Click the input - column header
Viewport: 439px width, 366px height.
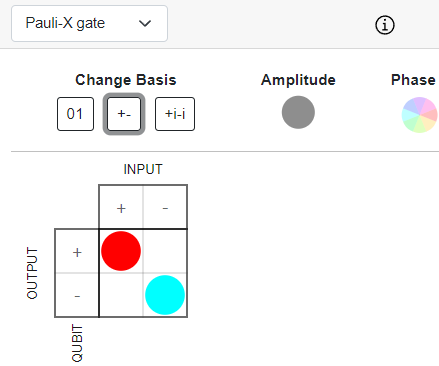tap(165, 207)
